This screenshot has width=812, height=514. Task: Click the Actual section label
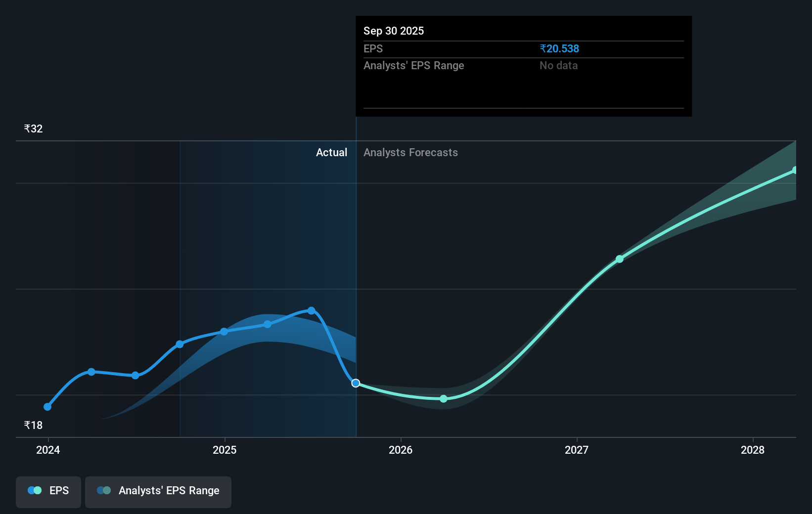332,152
